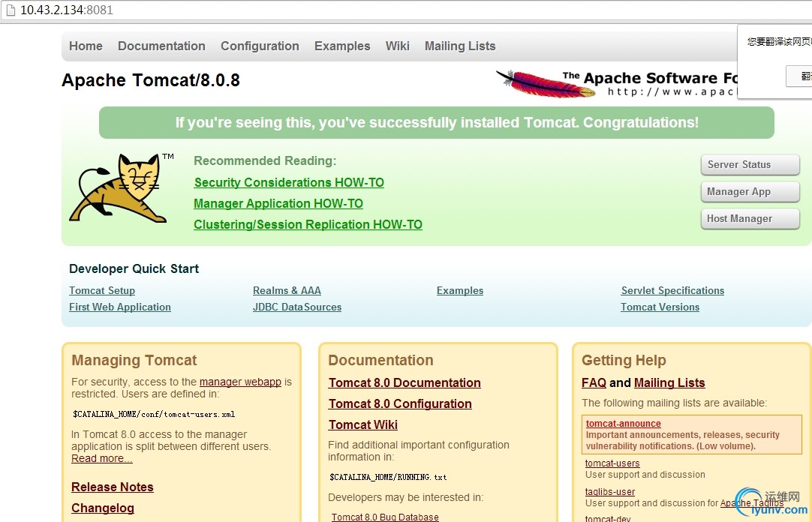Follow the manager webapp link

pos(240,382)
